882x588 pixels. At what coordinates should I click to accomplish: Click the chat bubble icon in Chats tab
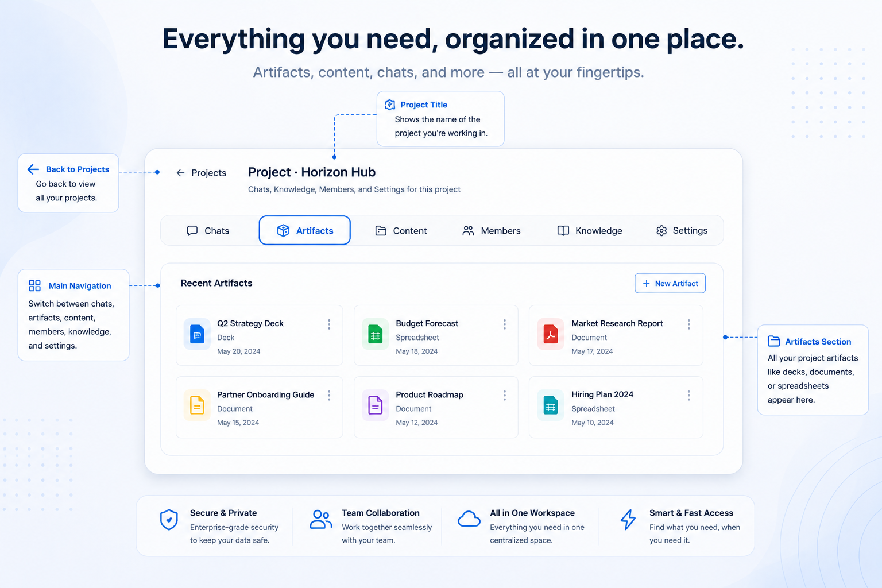point(192,231)
